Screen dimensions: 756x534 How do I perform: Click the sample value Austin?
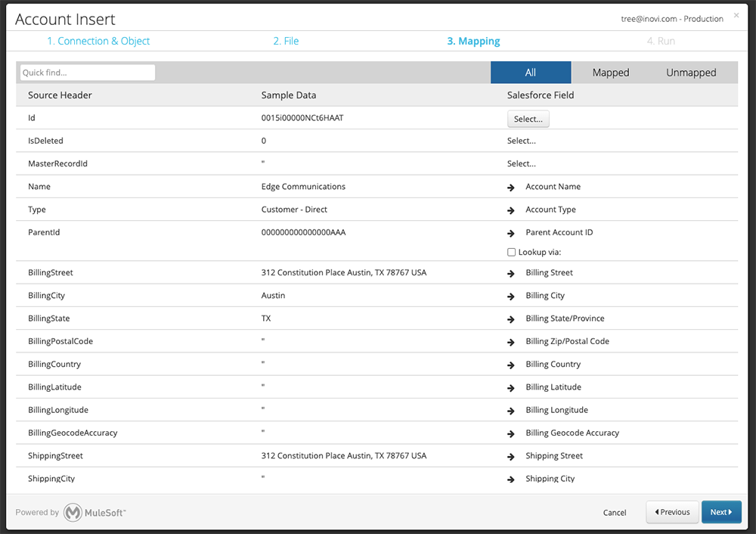[x=273, y=296]
